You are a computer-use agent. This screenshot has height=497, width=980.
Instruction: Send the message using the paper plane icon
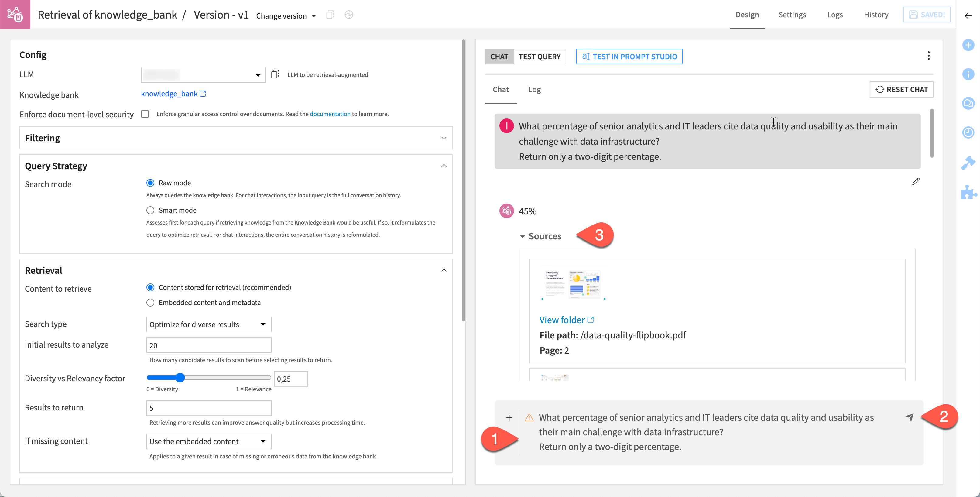[x=909, y=417]
